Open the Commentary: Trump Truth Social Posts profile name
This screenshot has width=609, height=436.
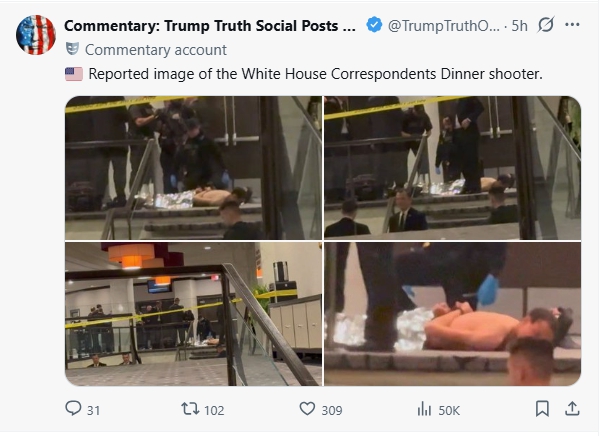coord(210,26)
